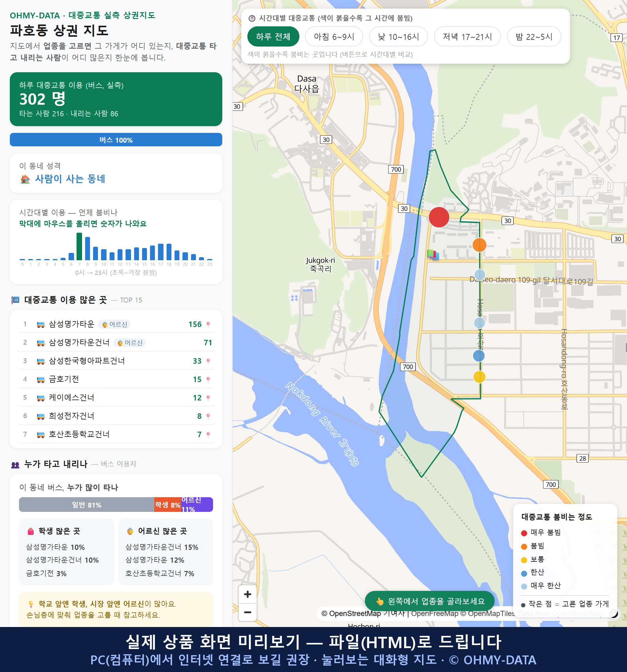Click the Dasa 다사읍 map label
This screenshot has width=627, height=672.
(x=306, y=84)
